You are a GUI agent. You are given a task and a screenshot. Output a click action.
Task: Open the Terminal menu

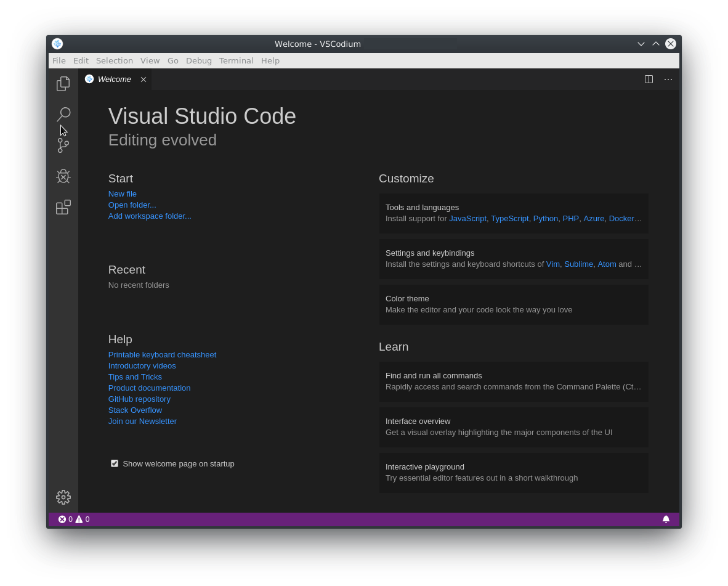tap(237, 60)
